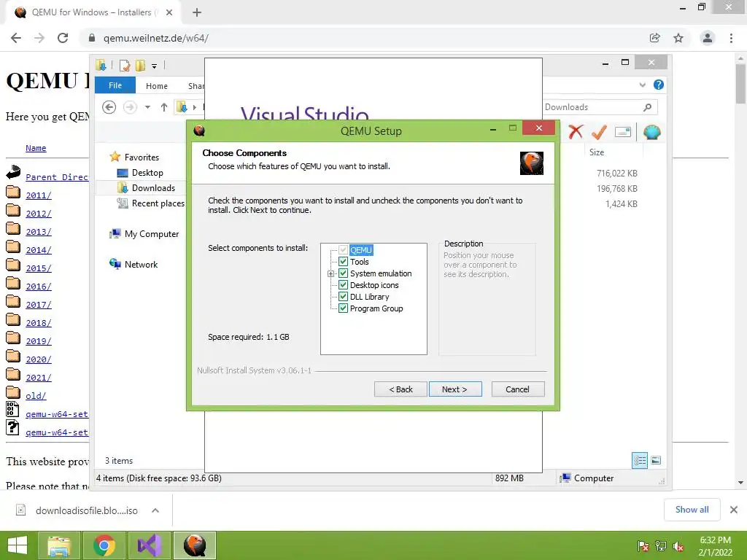Select Desktop in Explorer sidebar

coord(147,172)
